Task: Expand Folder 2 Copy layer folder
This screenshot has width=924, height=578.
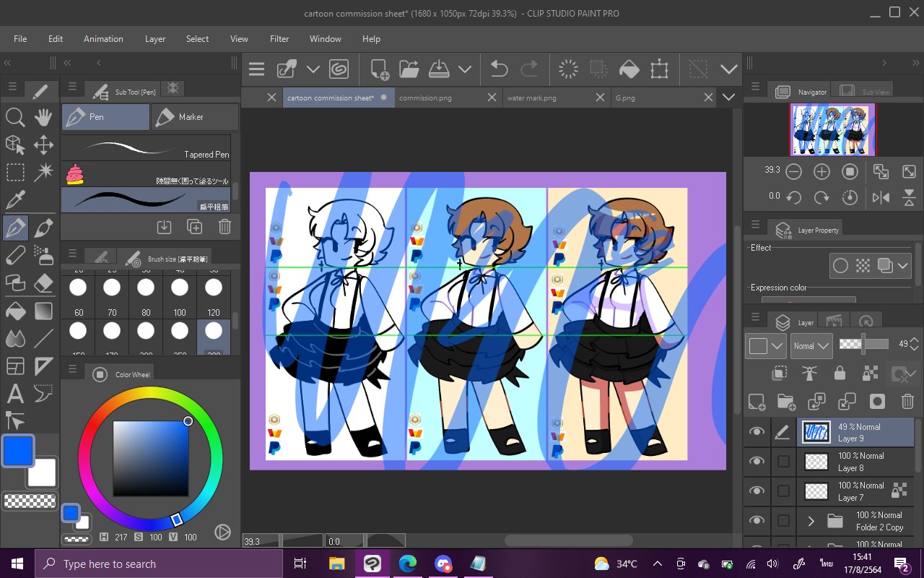Action: point(811,520)
